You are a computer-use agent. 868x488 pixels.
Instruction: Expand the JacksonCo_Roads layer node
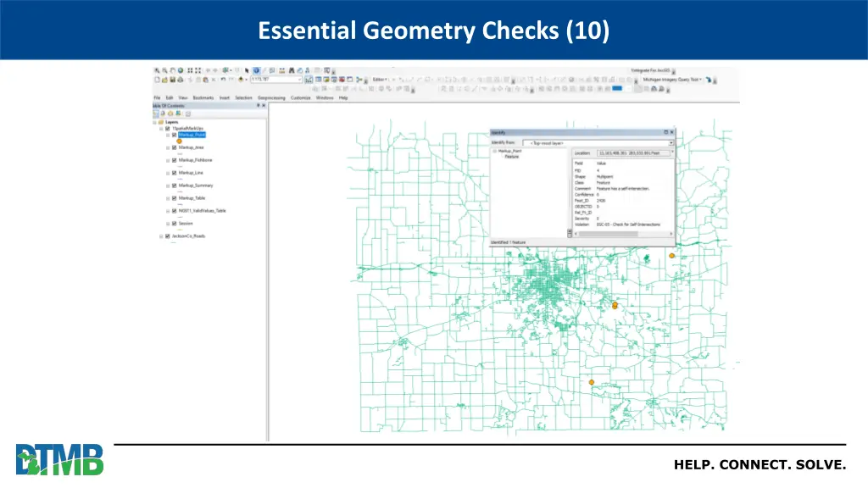[x=161, y=236]
